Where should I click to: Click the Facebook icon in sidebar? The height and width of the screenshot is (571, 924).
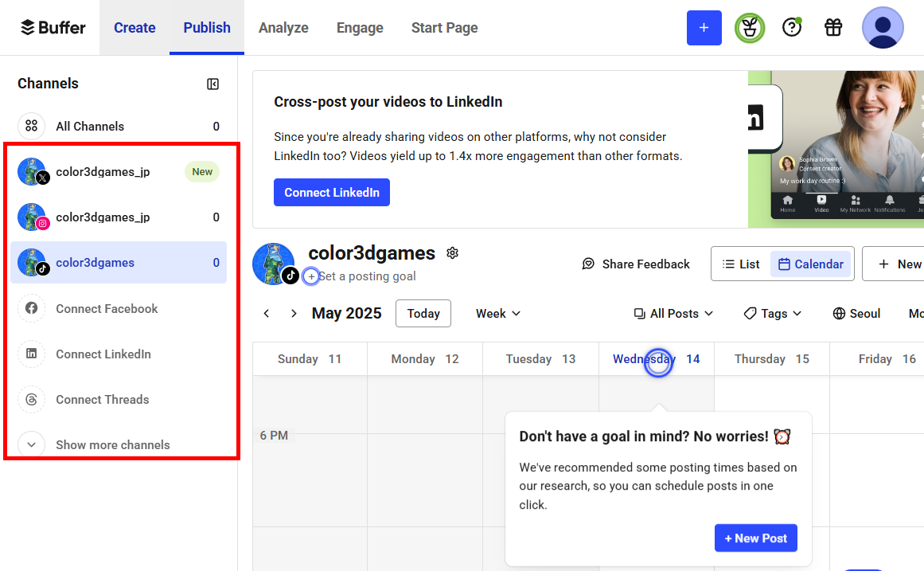[x=32, y=308]
